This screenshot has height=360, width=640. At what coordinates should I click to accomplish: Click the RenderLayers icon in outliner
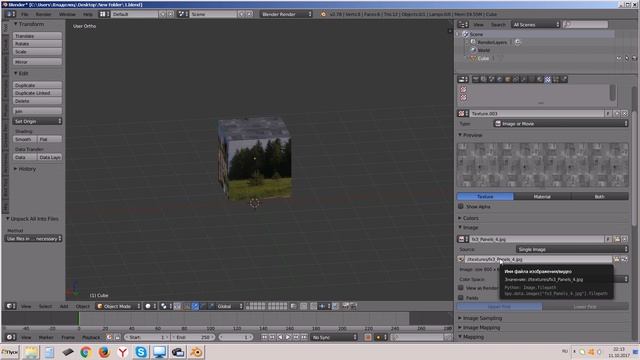point(473,42)
